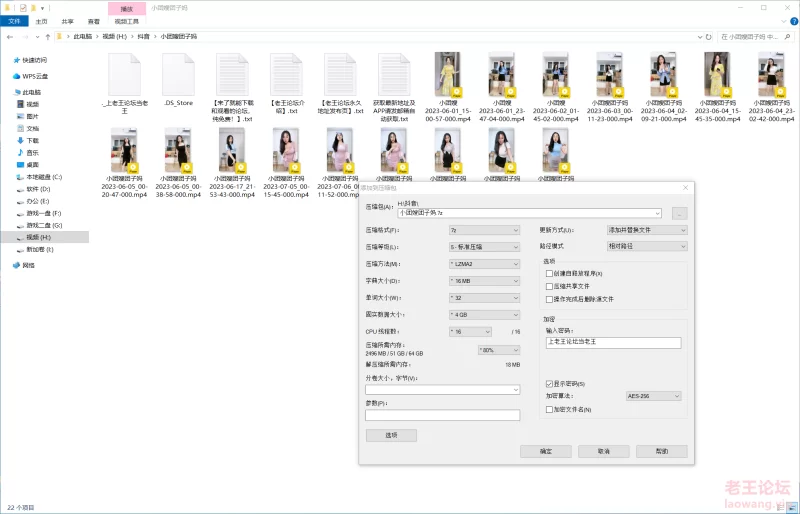
Task: Open the 文件 menu tab
Action: [x=15, y=20]
